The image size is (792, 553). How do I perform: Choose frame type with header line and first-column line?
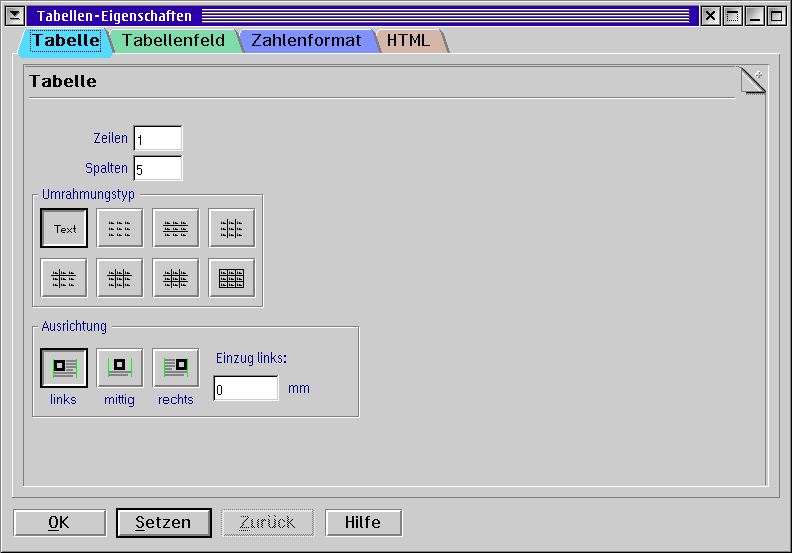click(64, 278)
